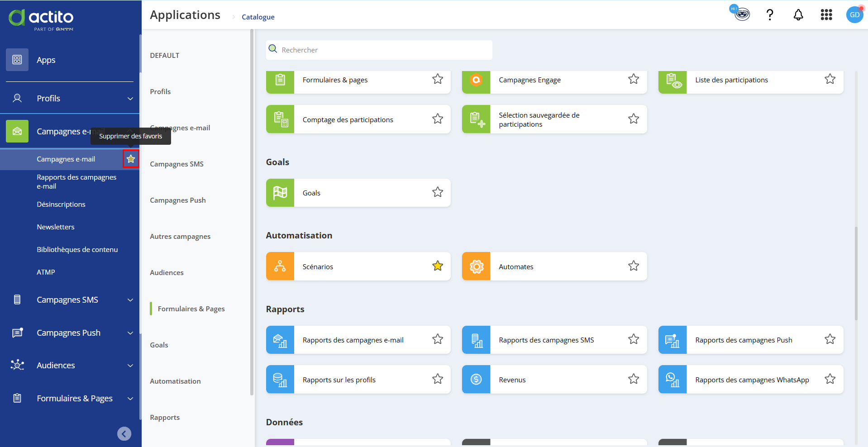Select Goals catalogue category
Screen dimensions: 868x447
tap(159, 345)
